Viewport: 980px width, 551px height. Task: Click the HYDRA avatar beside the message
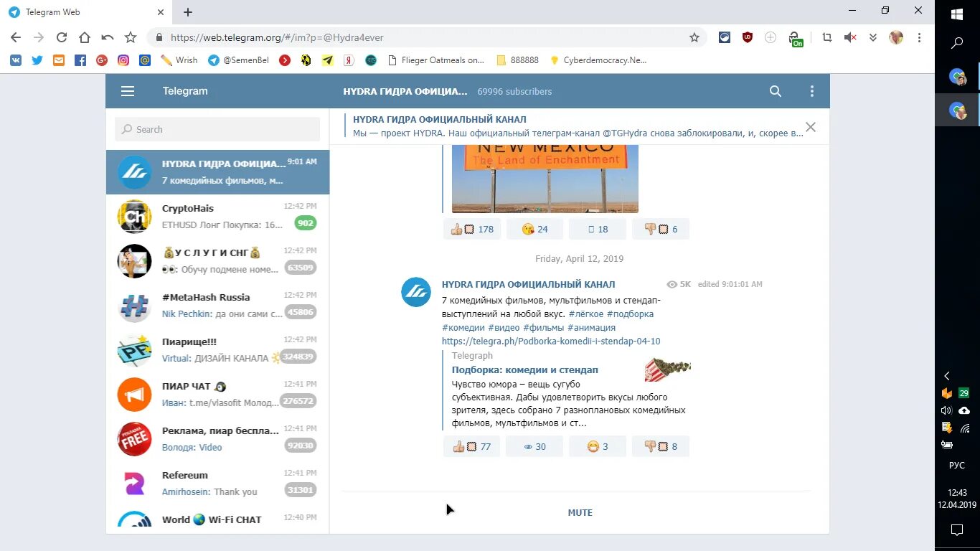click(416, 292)
